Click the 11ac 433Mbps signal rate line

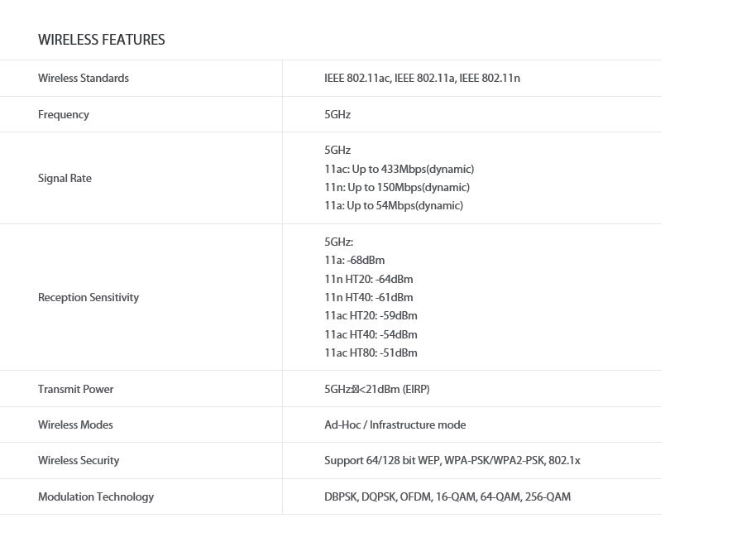click(x=399, y=170)
